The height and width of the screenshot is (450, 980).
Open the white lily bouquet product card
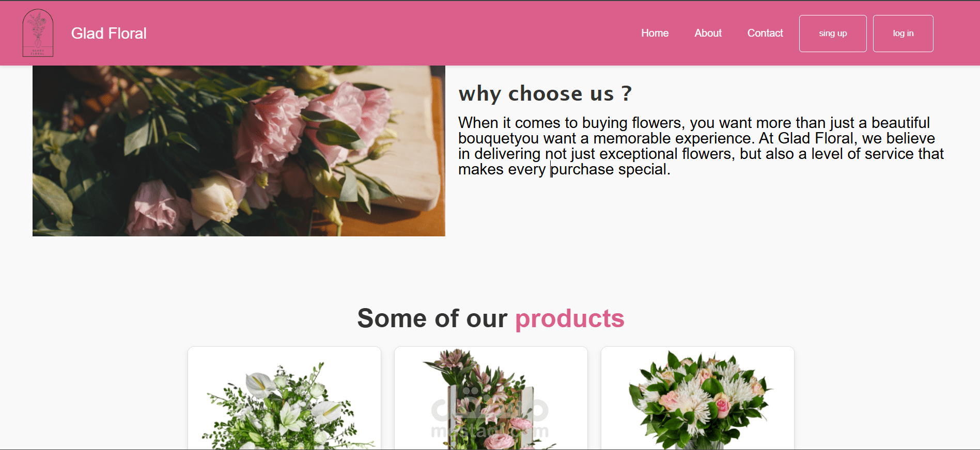click(284, 398)
